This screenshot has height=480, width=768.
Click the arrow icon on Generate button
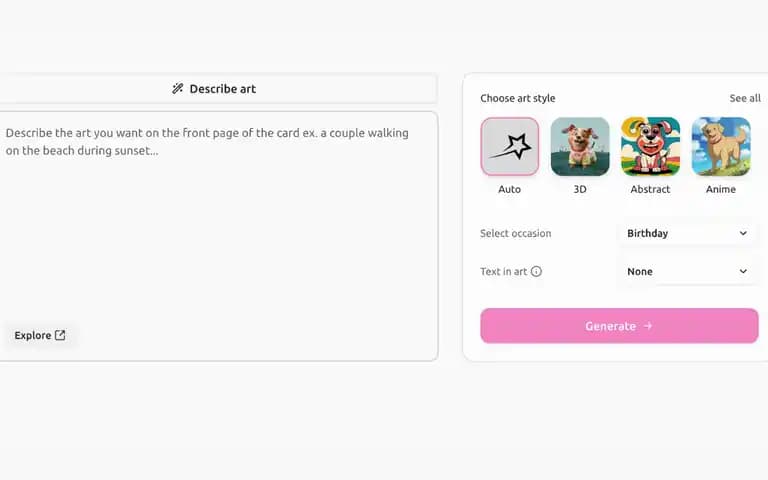point(648,326)
